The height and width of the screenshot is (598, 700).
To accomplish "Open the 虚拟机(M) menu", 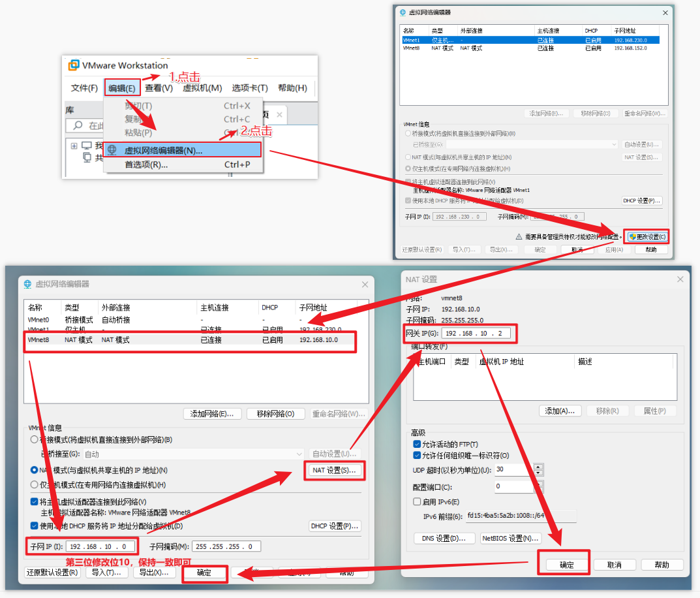I will click(x=202, y=88).
